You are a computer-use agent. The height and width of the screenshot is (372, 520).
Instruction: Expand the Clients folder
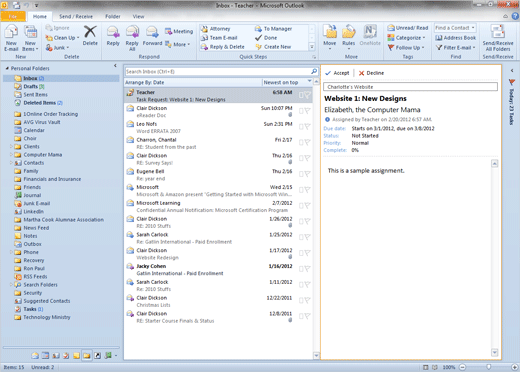(x=11, y=146)
